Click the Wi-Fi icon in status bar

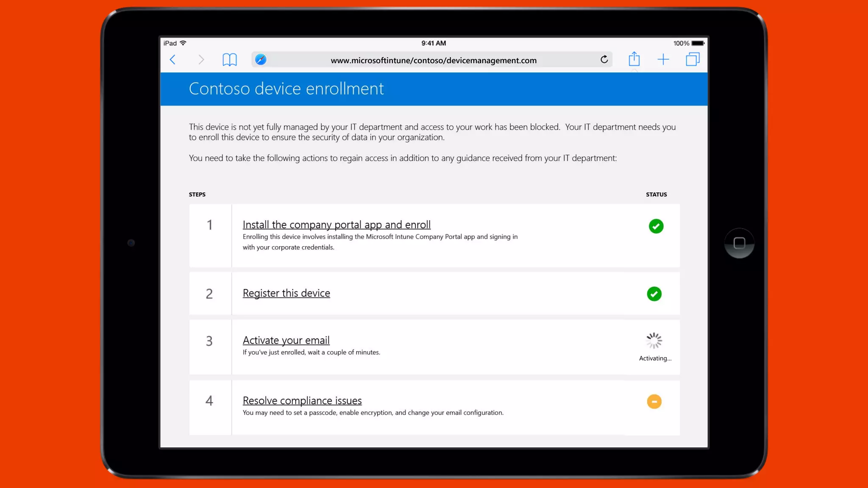(183, 43)
